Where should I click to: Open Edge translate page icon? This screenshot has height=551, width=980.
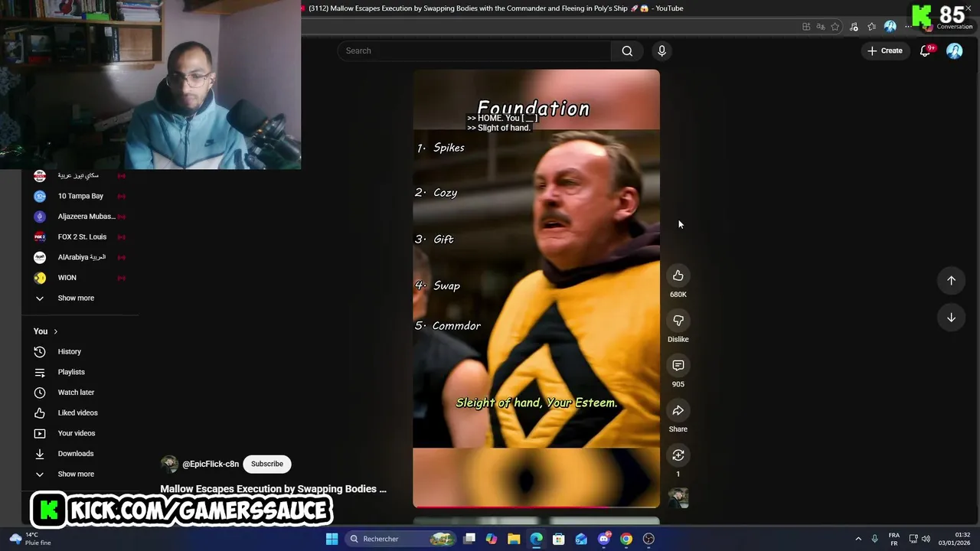click(821, 27)
